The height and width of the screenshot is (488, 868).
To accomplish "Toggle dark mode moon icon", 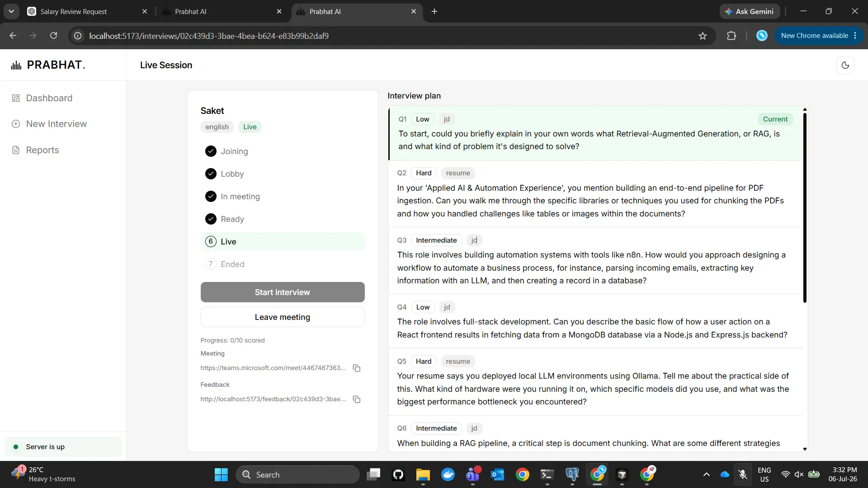I will pyautogui.click(x=845, y=65).
